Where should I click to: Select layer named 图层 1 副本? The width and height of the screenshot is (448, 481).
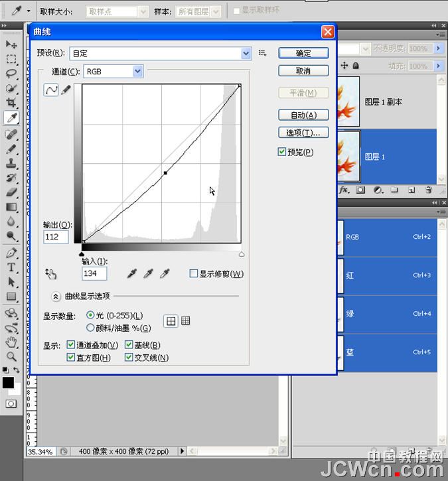387,102
